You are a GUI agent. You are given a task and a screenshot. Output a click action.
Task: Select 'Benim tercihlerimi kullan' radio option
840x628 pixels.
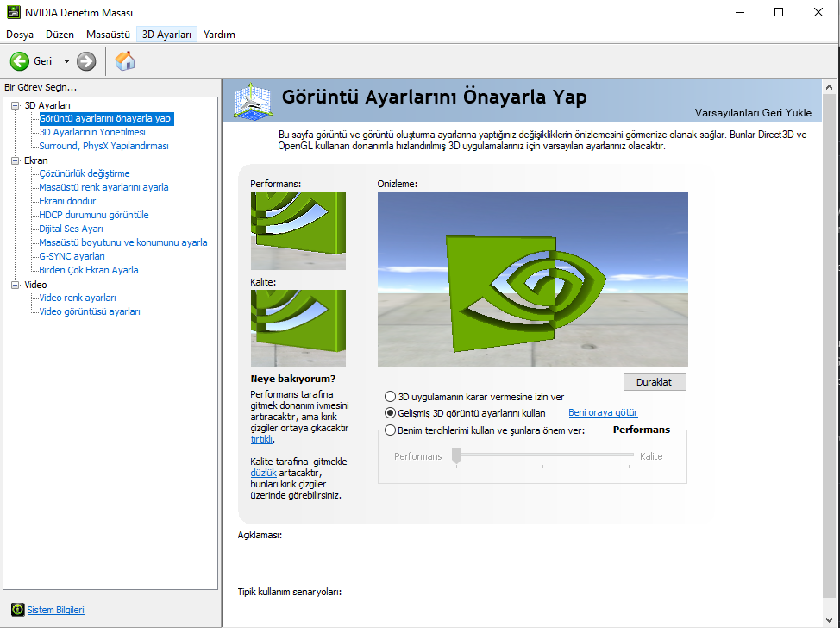[390, 430]
